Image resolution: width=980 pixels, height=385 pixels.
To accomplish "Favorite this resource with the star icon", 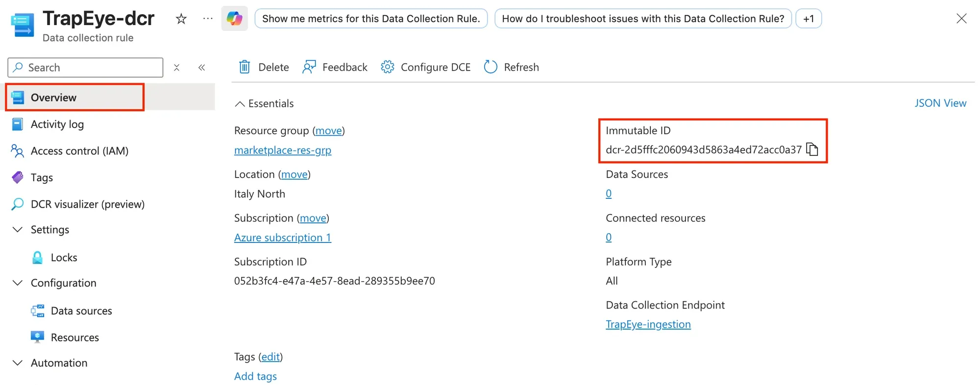I will click(181, 19).
